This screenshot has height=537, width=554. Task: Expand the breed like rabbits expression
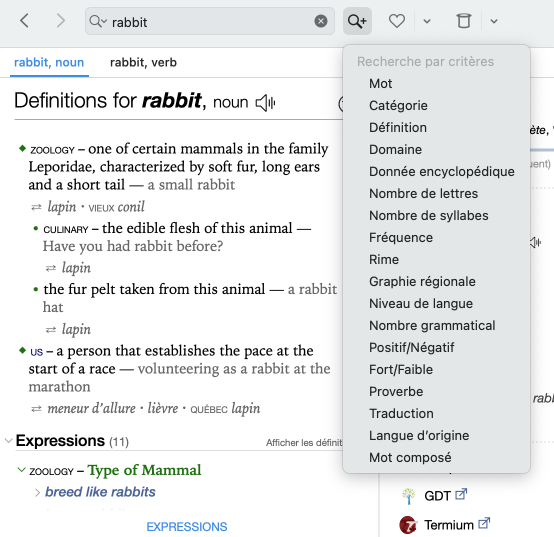[x=37, y=492]
